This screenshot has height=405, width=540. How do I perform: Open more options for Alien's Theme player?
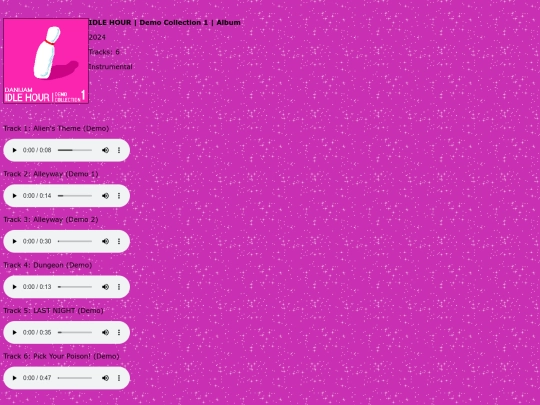(x=119, y=150)
